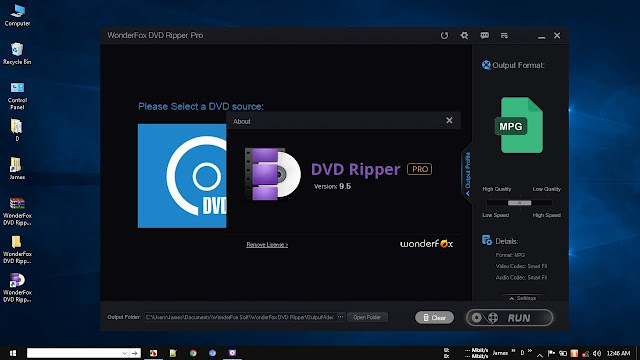Click the "Audio Codec: Smart Fit" line
Screen dimensions: 640x360
[x=521, y=278]
